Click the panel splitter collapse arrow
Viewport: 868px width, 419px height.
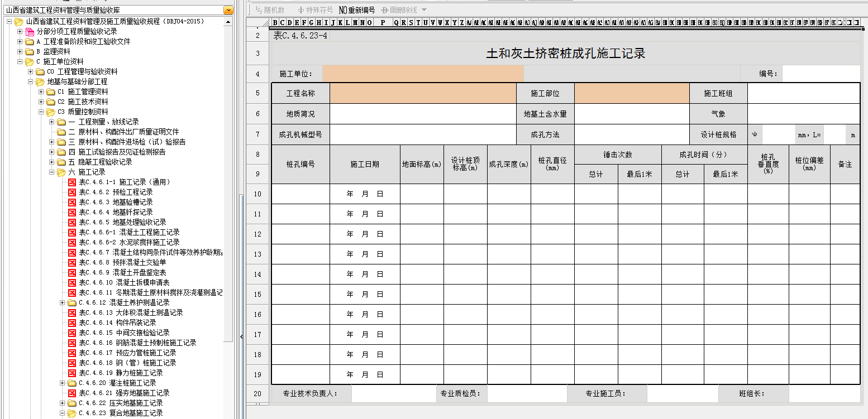tap(242, 336)
